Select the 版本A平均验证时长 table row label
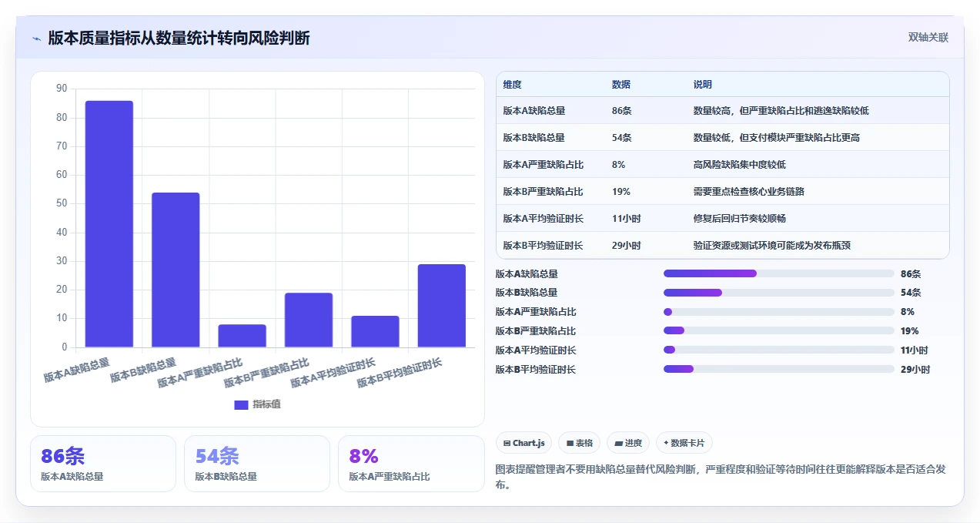980x523 pixels. point(543,219)
